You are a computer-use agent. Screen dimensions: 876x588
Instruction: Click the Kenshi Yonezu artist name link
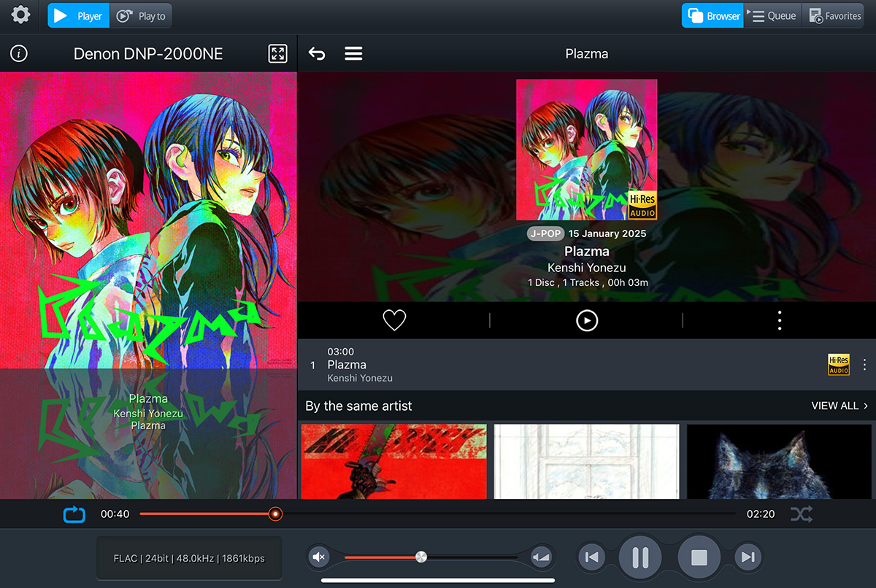point(586,268)
